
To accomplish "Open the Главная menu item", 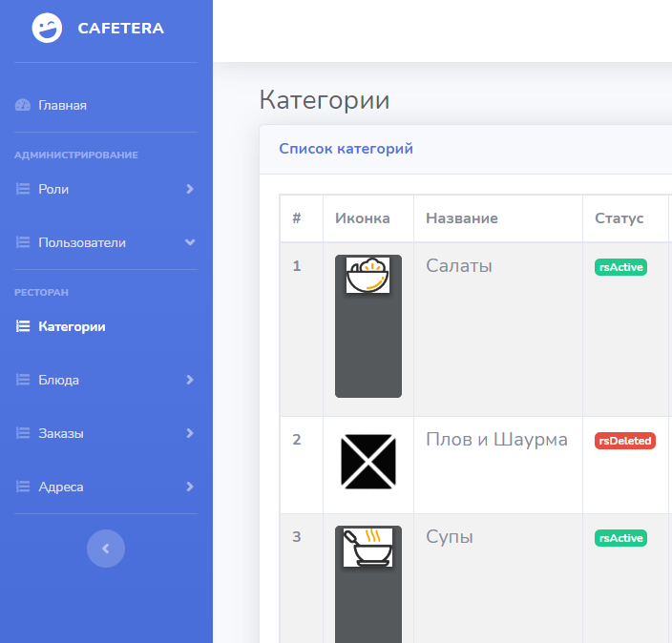I will click(62, 105).
